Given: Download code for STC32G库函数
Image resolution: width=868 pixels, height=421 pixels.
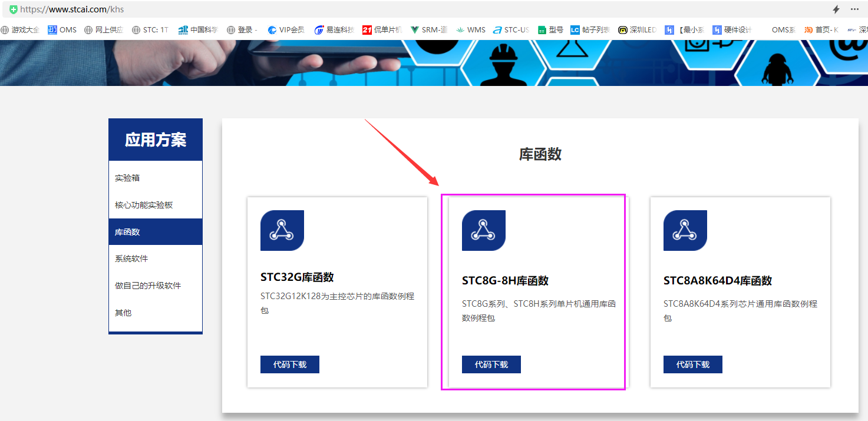Looking at the screenshot, I should click(290, 364).
